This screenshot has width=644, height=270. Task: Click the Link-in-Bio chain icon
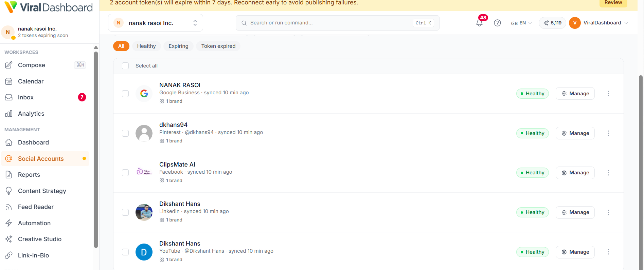[9, 255]
